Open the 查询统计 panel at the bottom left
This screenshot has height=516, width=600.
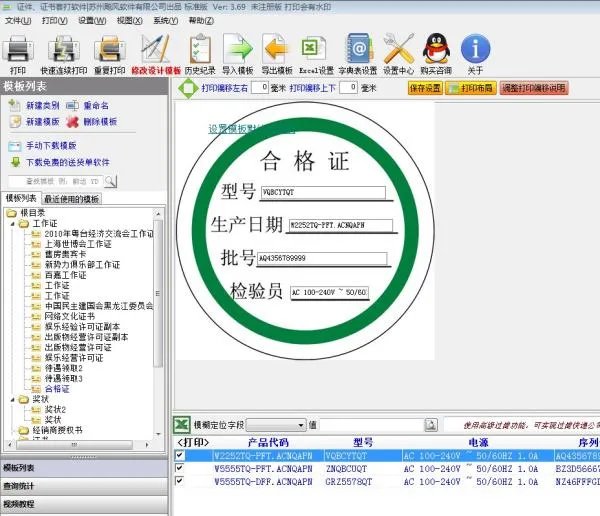84,487
